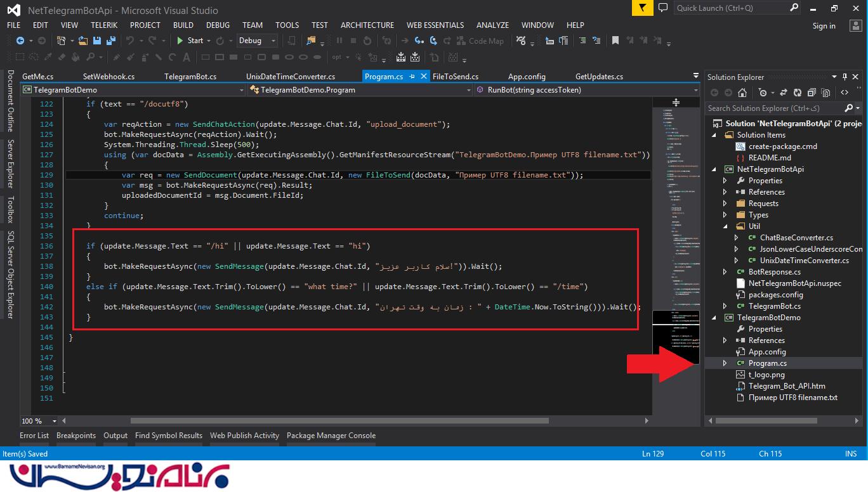
Task: Open the Start button dropdown arrow
Action: click(x=209, y=41)
